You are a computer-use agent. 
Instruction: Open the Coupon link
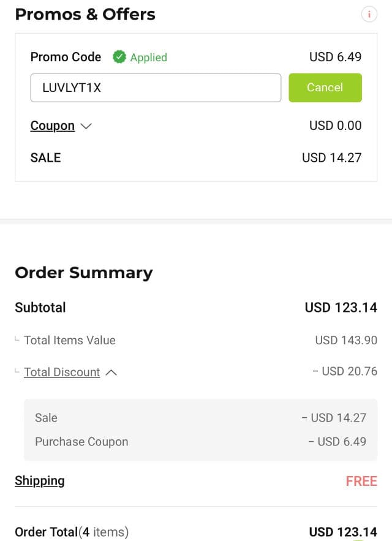tap(53, 126)
